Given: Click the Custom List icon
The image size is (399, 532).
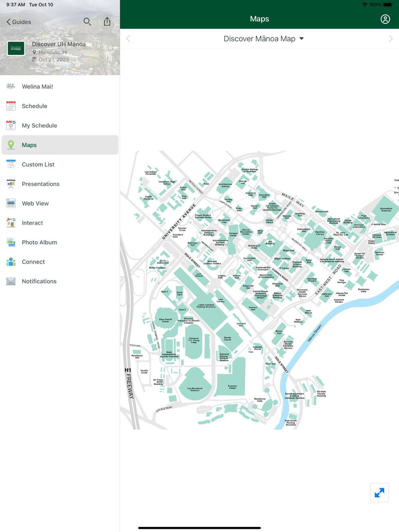Looking at the screenshot, I should pyautogui.click(x=11, y=164).
